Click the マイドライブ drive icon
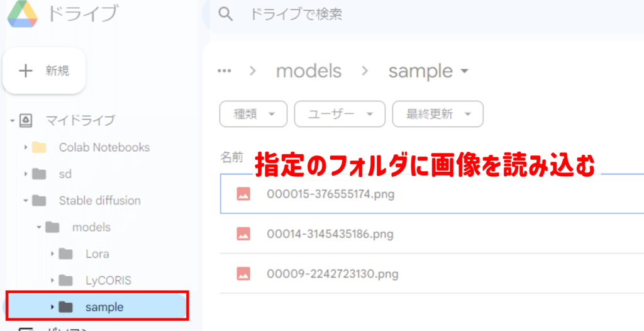The width and height of the screenshot is (644, 331). (26, 120)
